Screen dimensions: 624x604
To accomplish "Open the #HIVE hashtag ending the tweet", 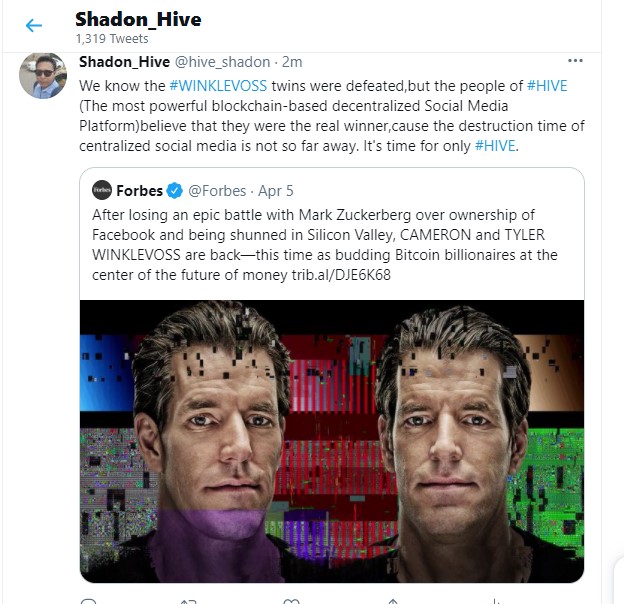I will coord(495,146).
